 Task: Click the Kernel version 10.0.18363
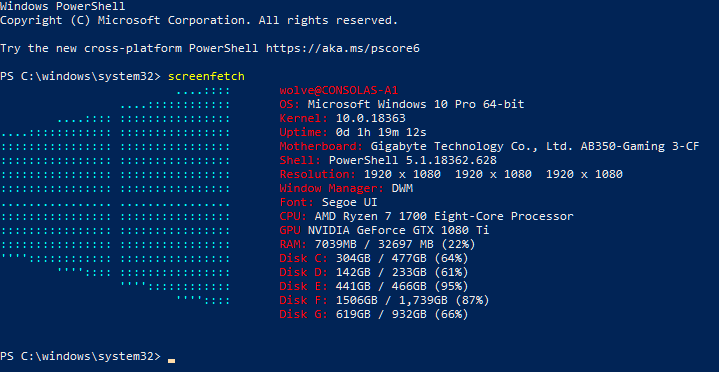[371, 118]
